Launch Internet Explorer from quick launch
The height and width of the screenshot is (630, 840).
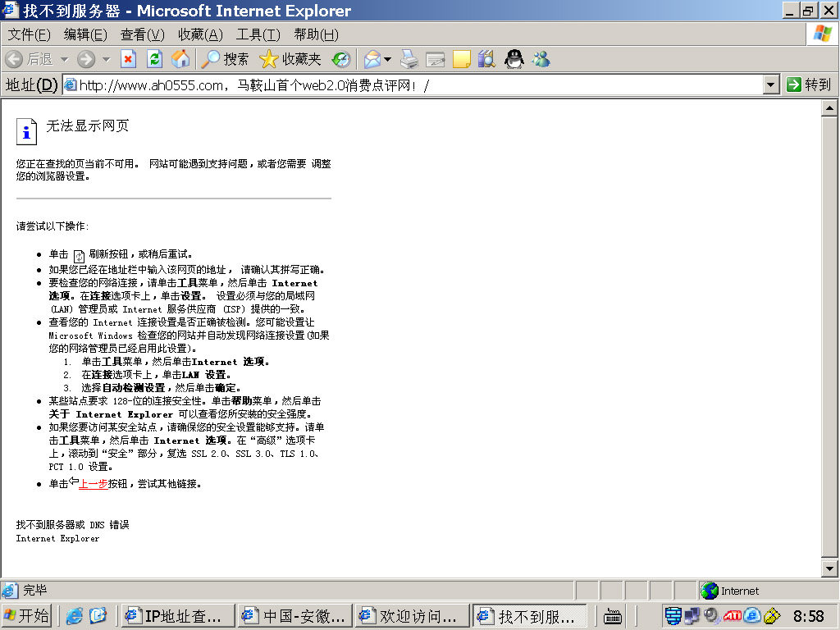(x=75, y=616)
